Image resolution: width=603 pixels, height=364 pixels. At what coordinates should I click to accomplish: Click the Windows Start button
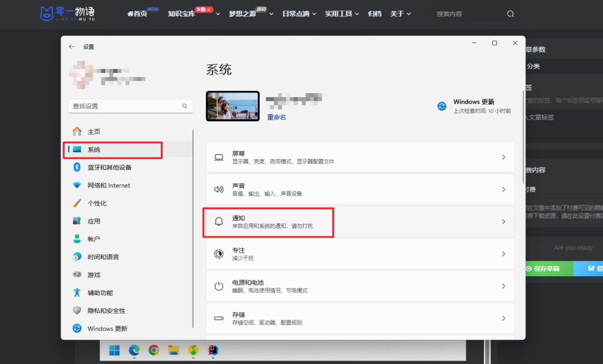[x=115, y=350]
